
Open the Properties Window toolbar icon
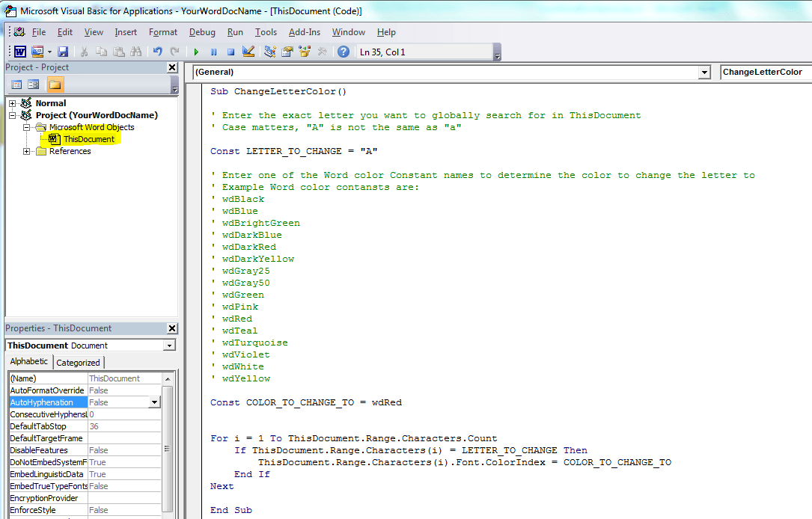point(287,52)
